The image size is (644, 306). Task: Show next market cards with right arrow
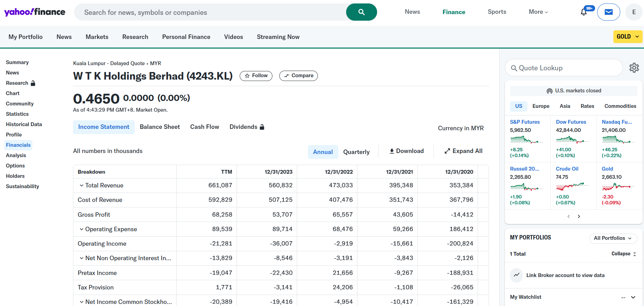pos(579,216)
